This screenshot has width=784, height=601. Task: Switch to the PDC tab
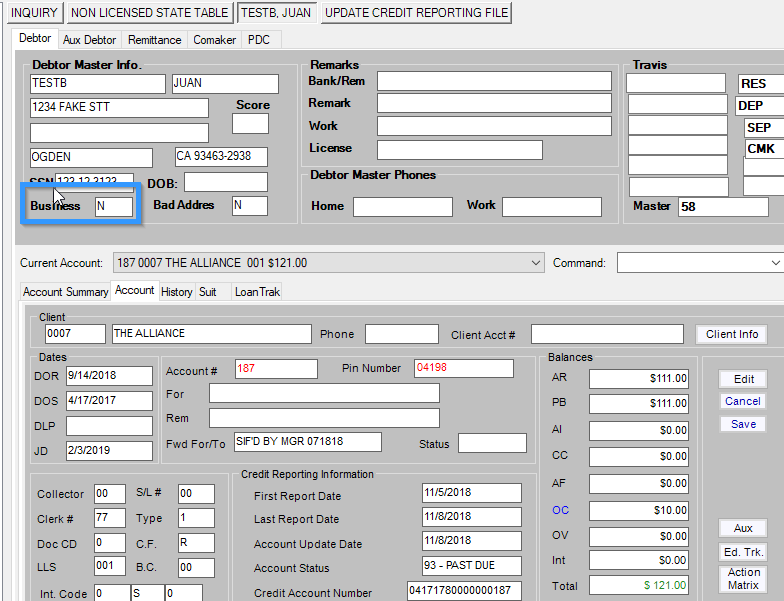coord(258,40)
